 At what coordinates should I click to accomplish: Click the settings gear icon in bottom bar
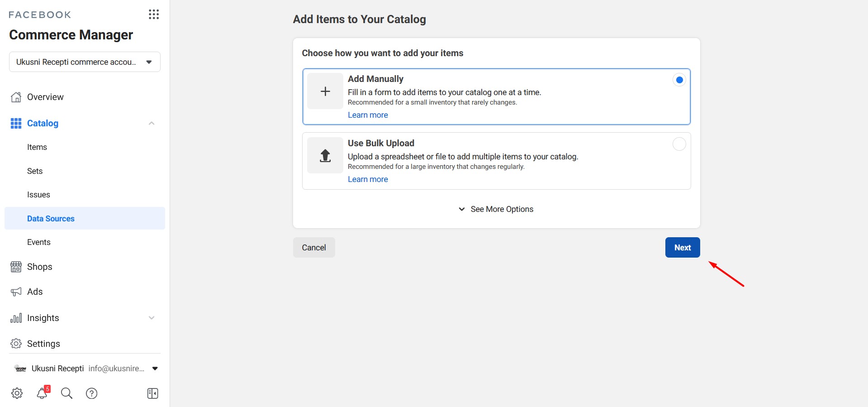pyautogui.click(x=17, y=393)
